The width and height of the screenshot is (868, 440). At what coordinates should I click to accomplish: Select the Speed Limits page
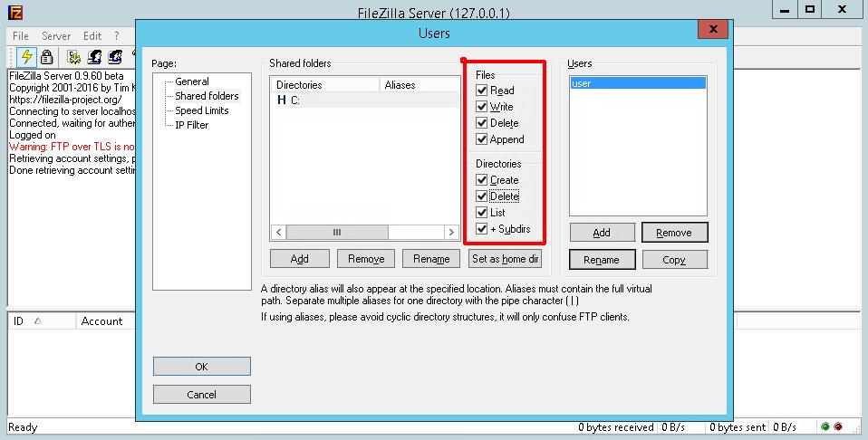click(x=201, y=110)
